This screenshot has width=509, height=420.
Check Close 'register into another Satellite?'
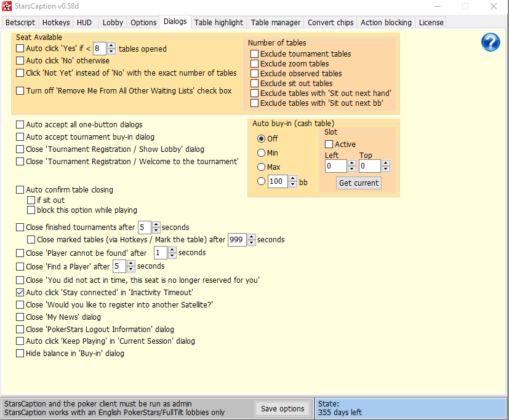[x=20, y=305]
